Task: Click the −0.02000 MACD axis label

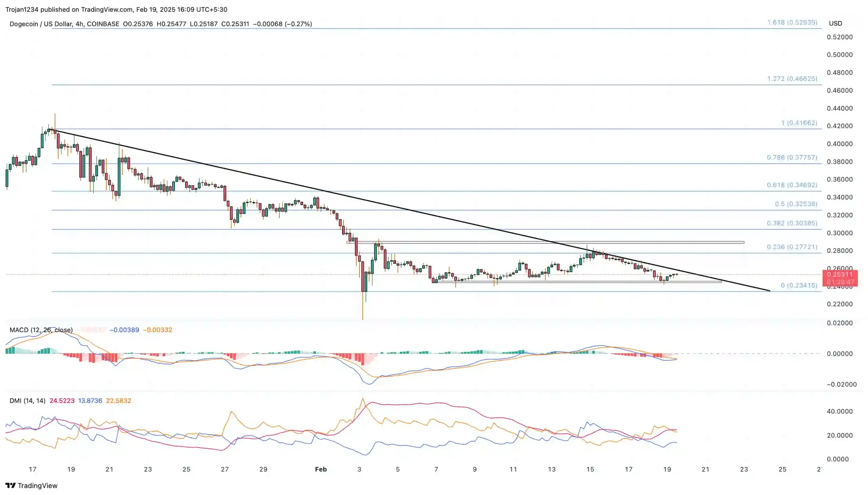Action: click(x=842, y=384)
